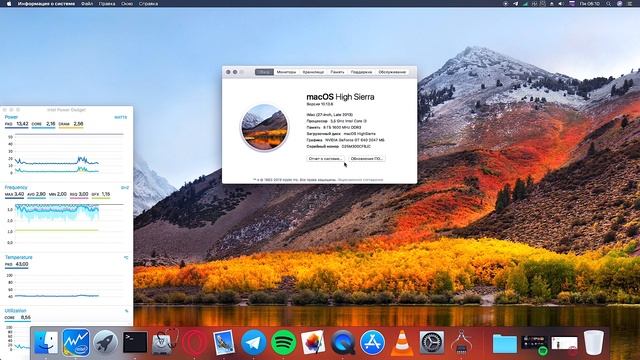Click the clock in the menu bar
Viewport: 640px width, 360px height.
point(590,4)
